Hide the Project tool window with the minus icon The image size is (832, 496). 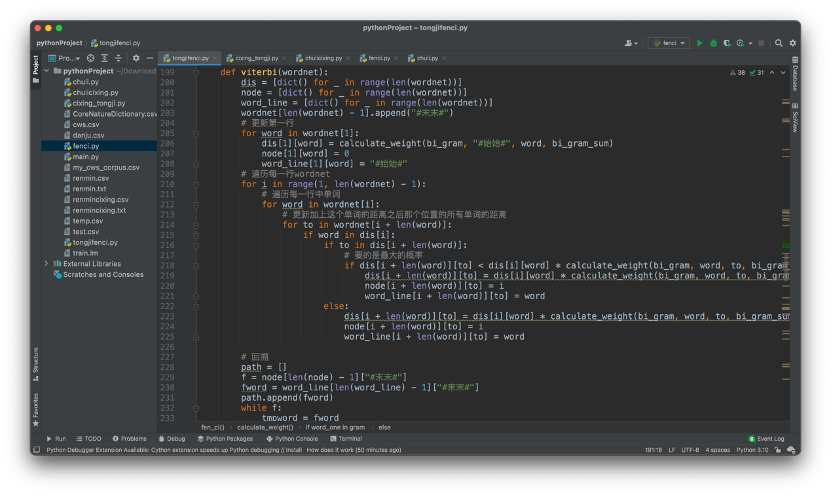[x=150, y=58]
